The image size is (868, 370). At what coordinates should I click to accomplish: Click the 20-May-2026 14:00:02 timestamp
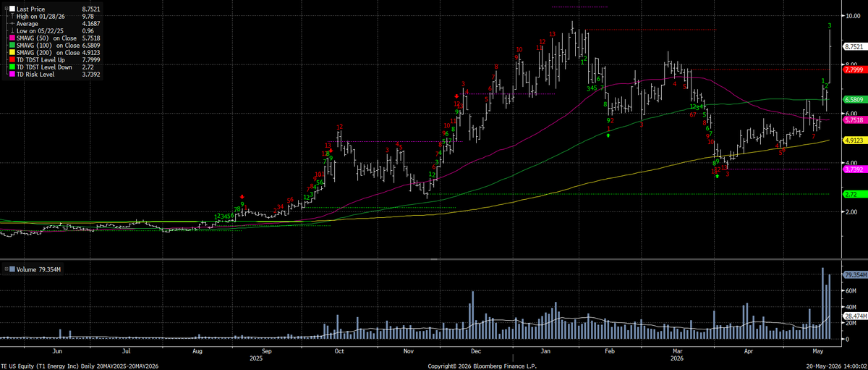pos(838,366)
